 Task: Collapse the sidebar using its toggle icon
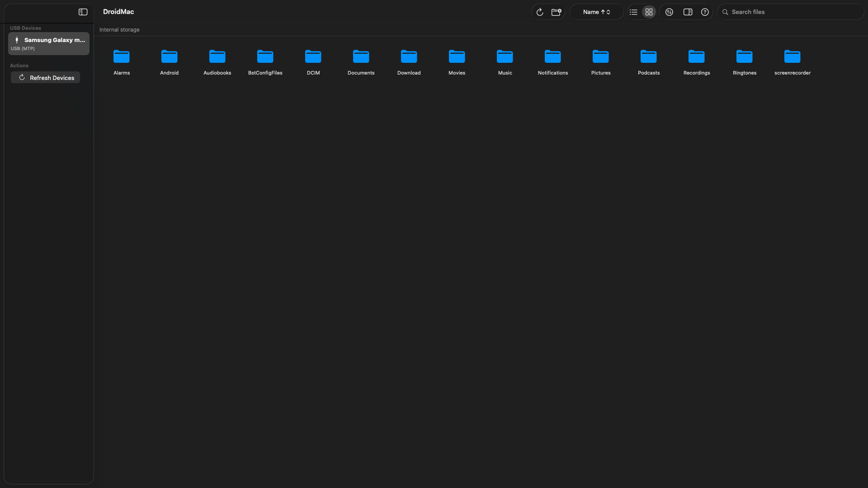tap(82, 12)
